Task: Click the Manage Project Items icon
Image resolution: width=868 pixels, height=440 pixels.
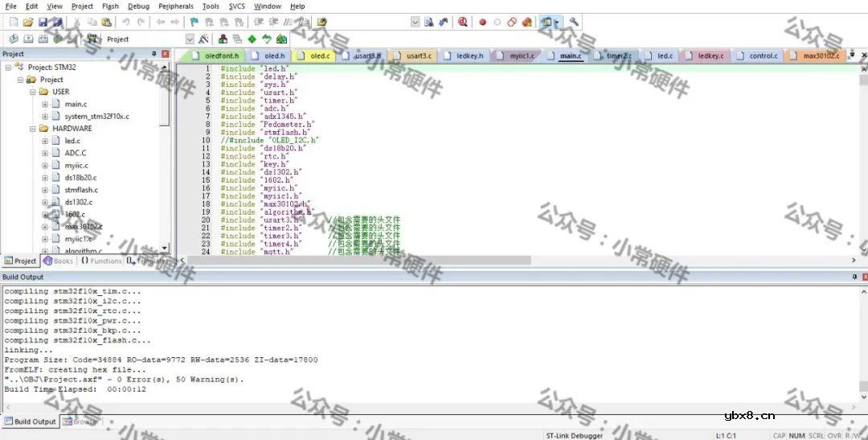Action: tap(223, 39)
